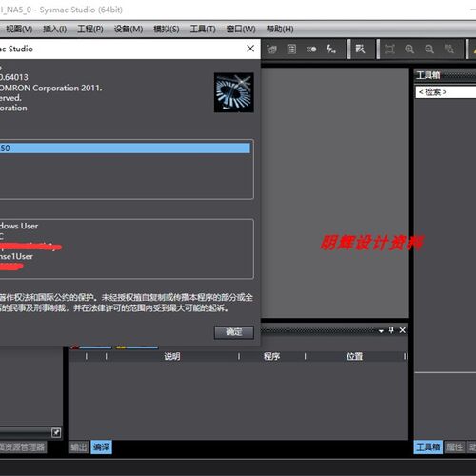The width and height of the screenshot is (476, 476).
Task: Click the first toolbar icon left of the list icon
Action: point(271,50)
